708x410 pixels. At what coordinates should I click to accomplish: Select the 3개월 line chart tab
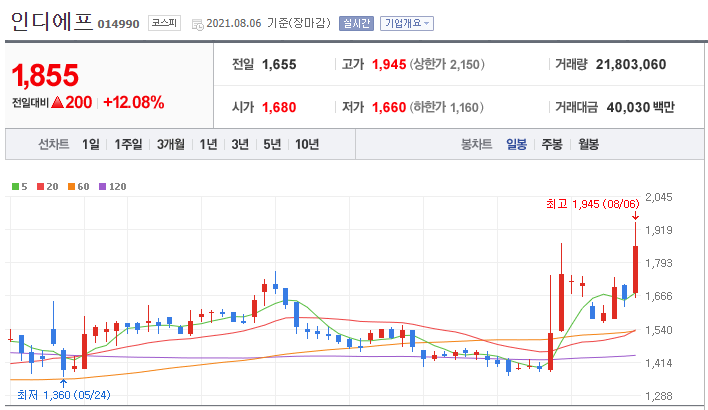tap(171, 144)
